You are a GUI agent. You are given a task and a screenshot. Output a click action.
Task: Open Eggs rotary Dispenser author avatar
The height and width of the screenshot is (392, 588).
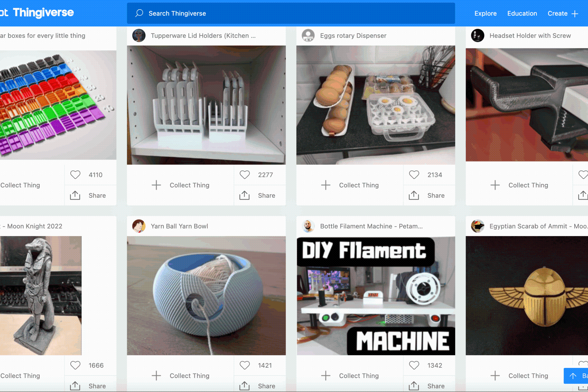point(308,36)
